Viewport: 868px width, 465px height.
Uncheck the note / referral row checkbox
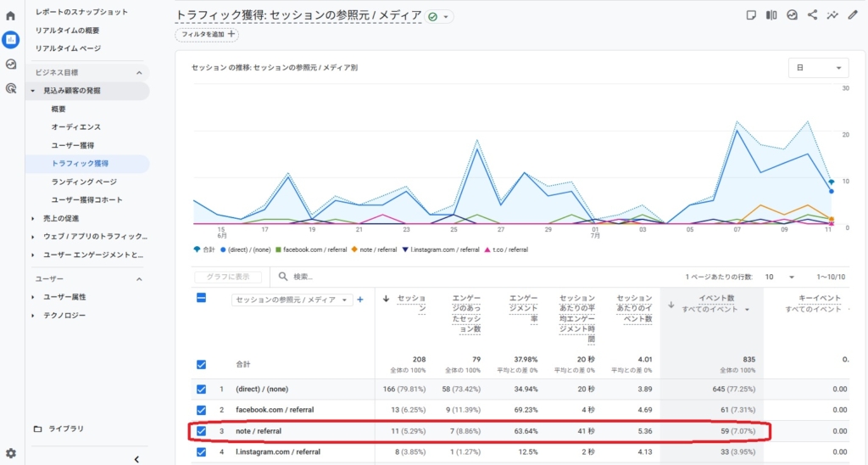click(x=202, y=431)
